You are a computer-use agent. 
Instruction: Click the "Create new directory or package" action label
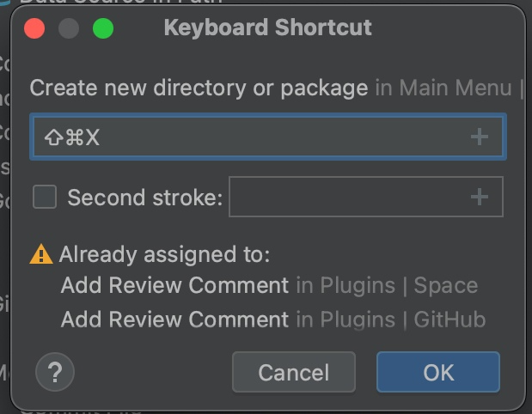coord(199,88)
